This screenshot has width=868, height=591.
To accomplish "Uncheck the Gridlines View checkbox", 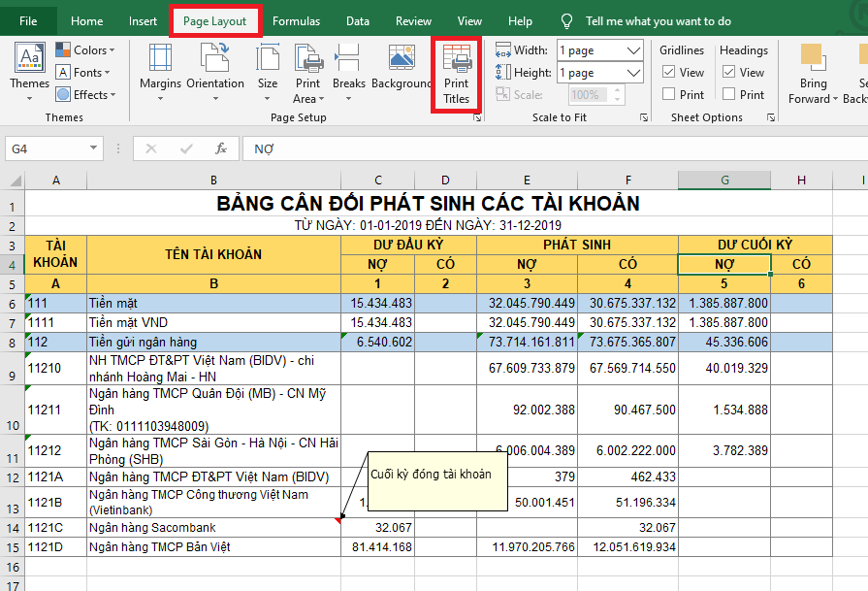I will pos(669,73).
